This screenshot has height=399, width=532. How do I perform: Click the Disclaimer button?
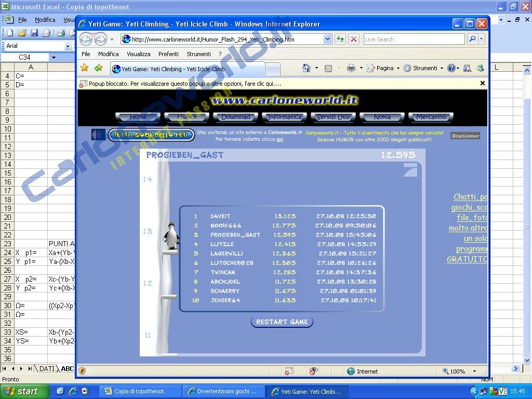[465, 136]
